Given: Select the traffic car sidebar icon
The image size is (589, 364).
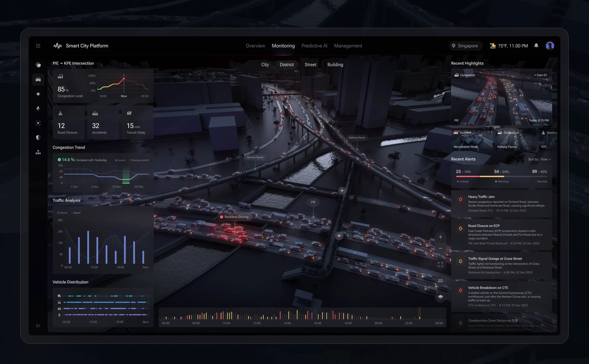Looking at the screenshot, I should coord(38,79).
